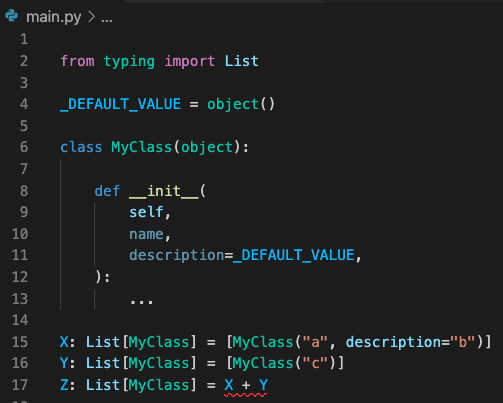Click variable X on line 15

point(64,342)
